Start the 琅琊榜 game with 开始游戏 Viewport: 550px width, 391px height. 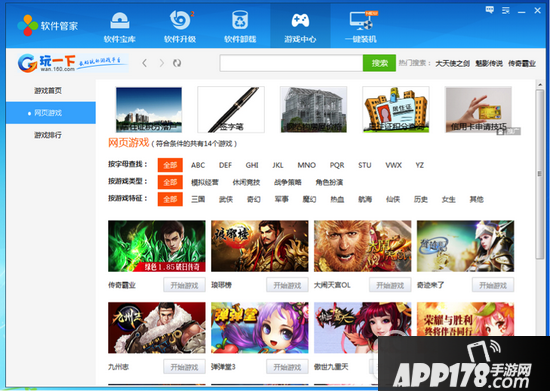[x=287, y=285]
